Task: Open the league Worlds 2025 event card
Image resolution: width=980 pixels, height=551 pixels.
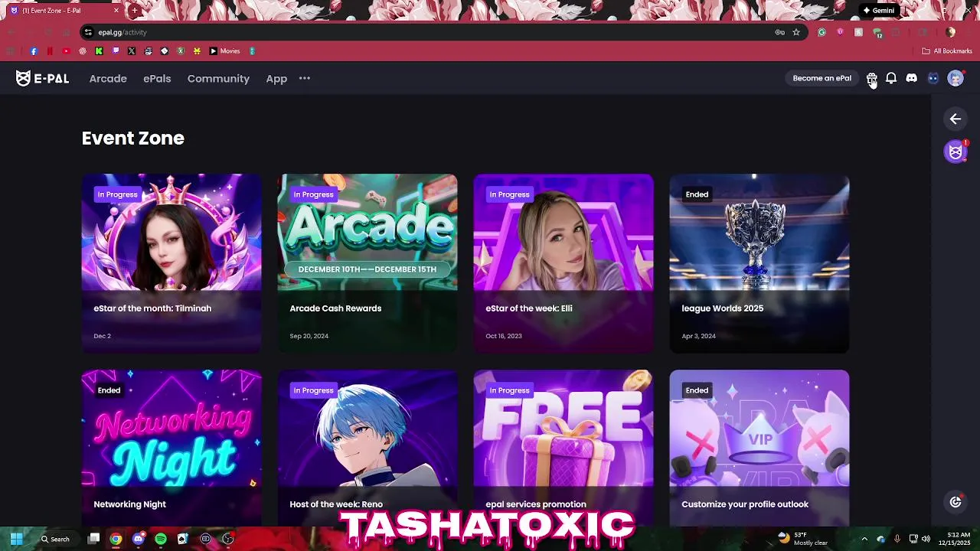Action: (759, 263)
